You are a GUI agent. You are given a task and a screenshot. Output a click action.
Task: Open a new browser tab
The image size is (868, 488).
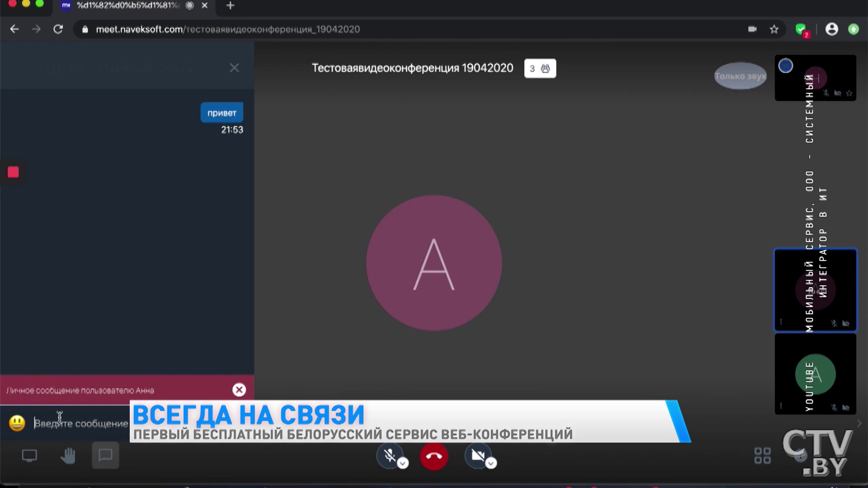pyautogui.click(x=231, y=5)
